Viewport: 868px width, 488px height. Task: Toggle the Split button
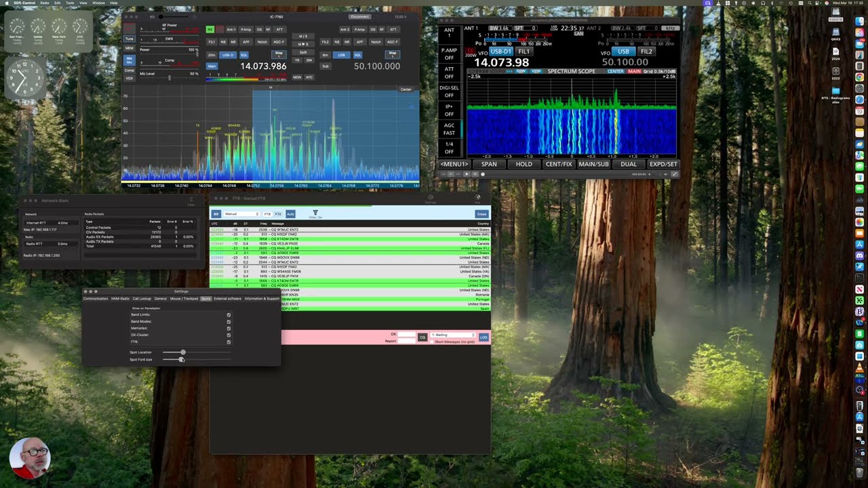click(303, 52)
